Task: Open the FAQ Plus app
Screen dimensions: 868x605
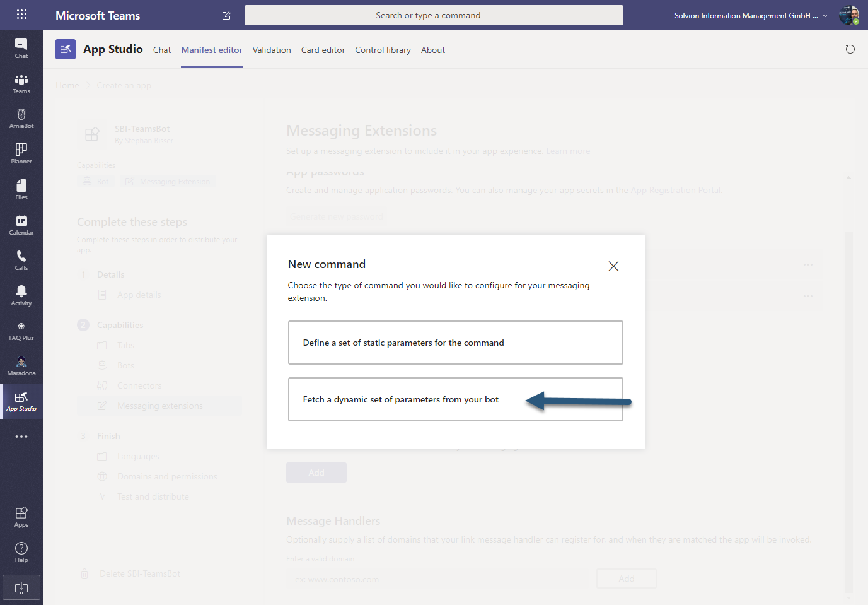Action: pos(21,331)
